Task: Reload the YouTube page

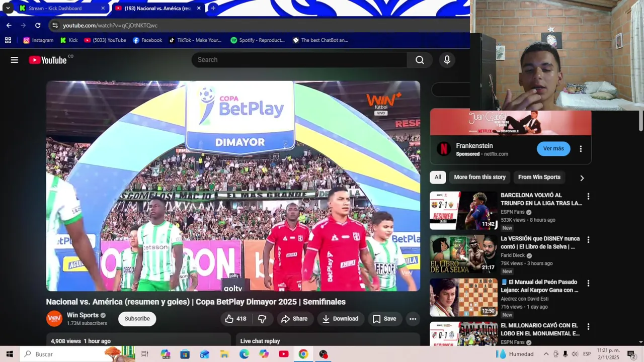Action: (38, 25)
